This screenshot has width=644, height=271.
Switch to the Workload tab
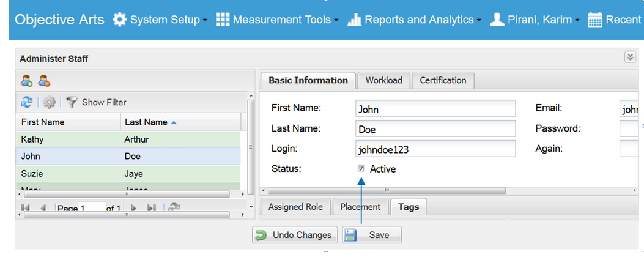[383, 81]
